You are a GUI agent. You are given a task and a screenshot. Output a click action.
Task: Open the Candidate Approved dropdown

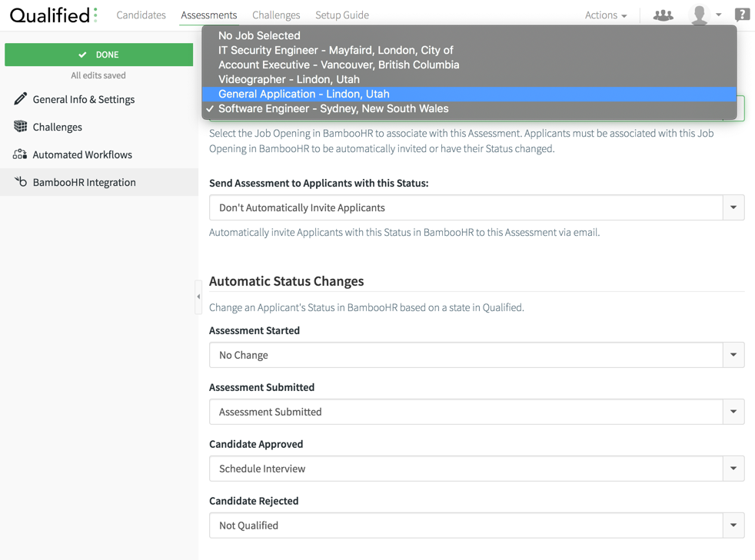pos(476,469)
